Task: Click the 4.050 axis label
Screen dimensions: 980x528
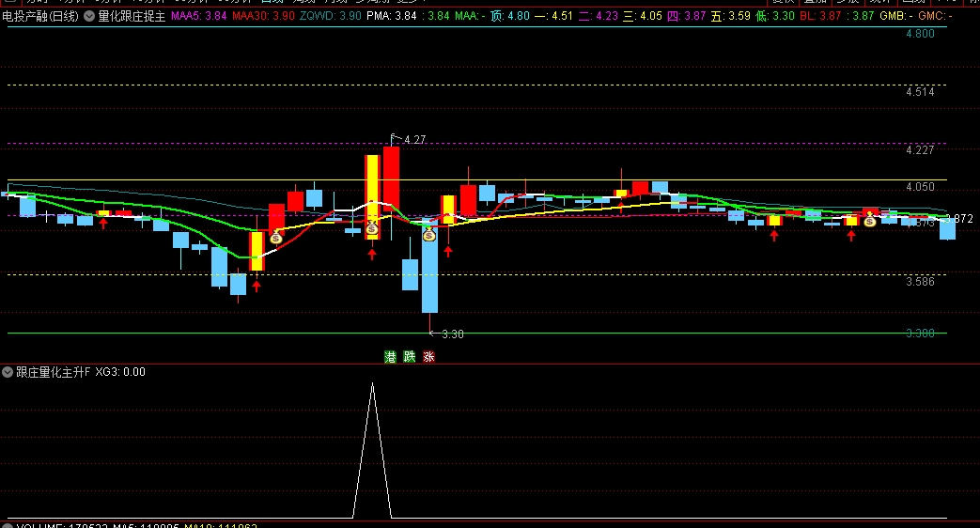Action: point(920,187)
